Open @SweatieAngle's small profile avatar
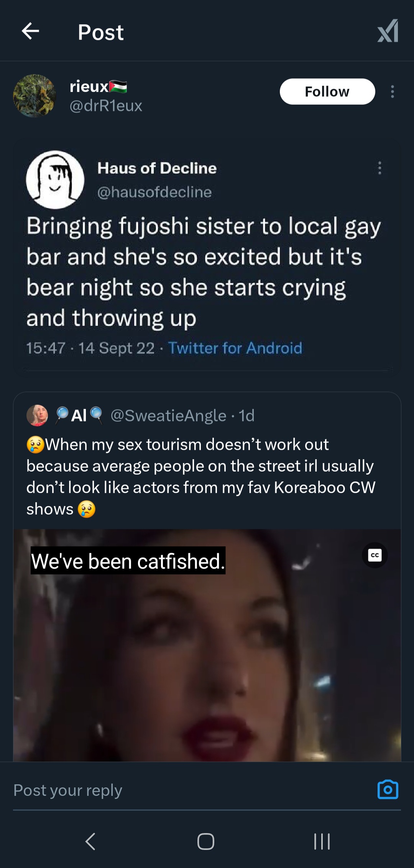This screenshot has height=868, width=414. pyautogui.click(x=37, y=415)
